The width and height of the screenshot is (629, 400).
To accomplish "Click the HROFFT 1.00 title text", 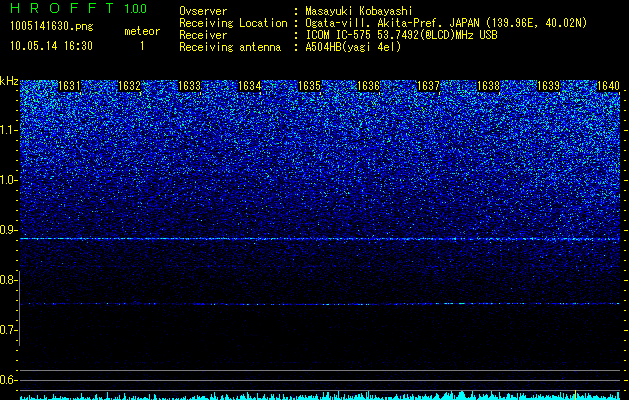I will point(79,8).
